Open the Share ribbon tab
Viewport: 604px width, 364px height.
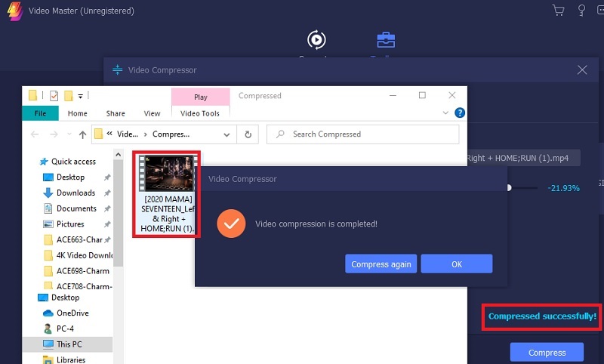(x=116, y=113)
